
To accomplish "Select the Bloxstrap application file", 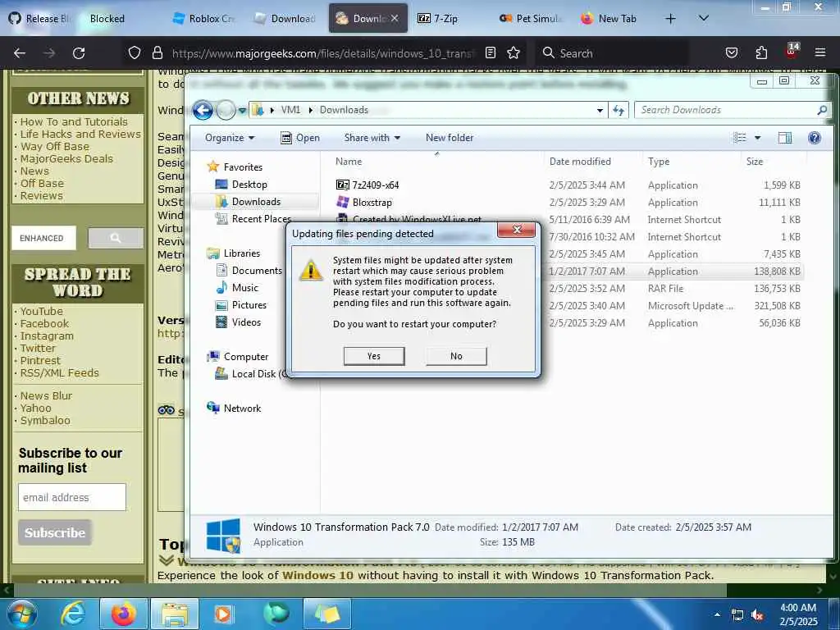I will point(364,203).
